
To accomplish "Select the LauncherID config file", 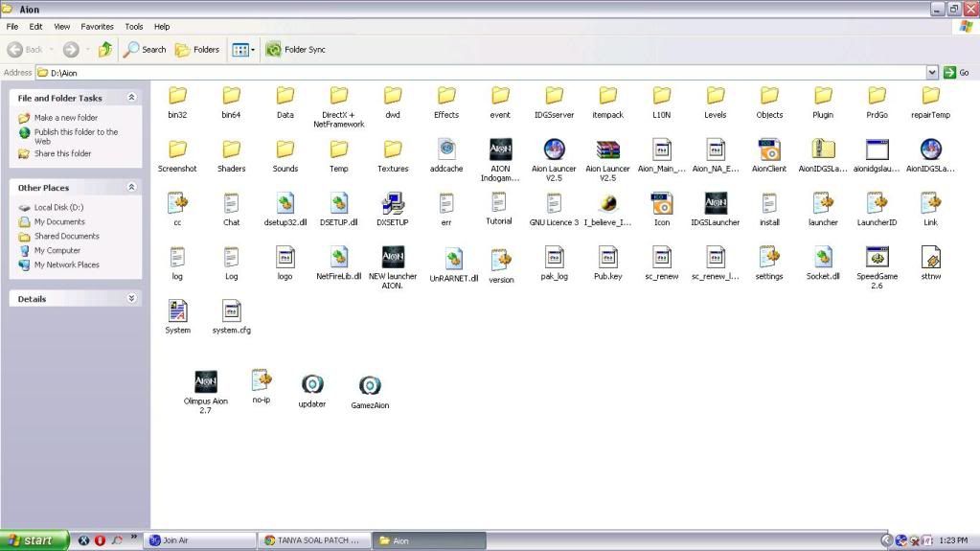I will (x=877, y=204).
